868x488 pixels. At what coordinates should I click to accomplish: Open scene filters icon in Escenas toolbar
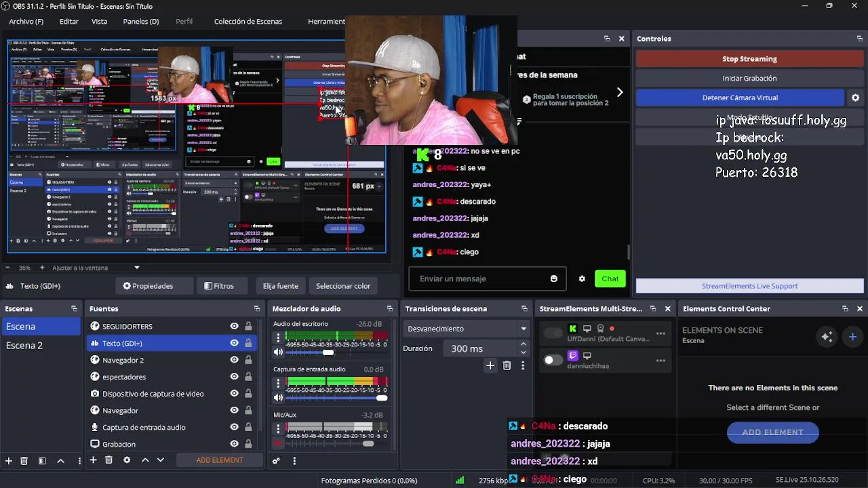tap(42, 461)
